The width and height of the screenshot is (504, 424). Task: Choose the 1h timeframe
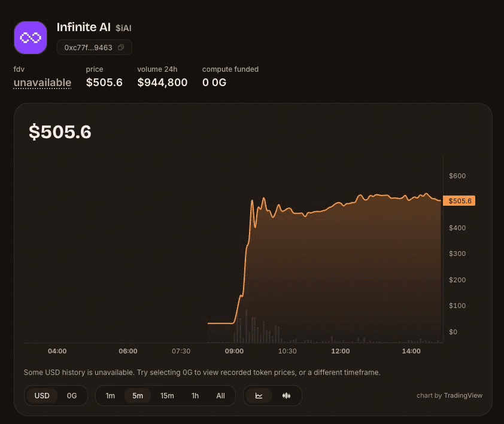(x=195, y=396)
